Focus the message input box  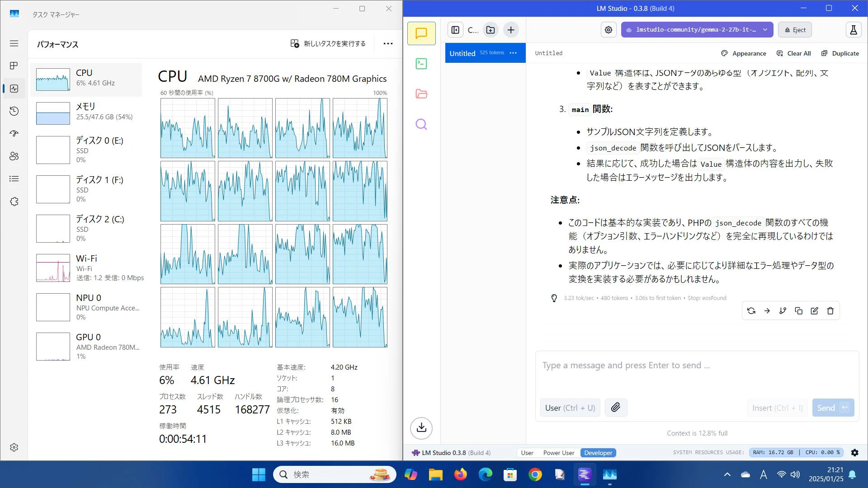697,366
